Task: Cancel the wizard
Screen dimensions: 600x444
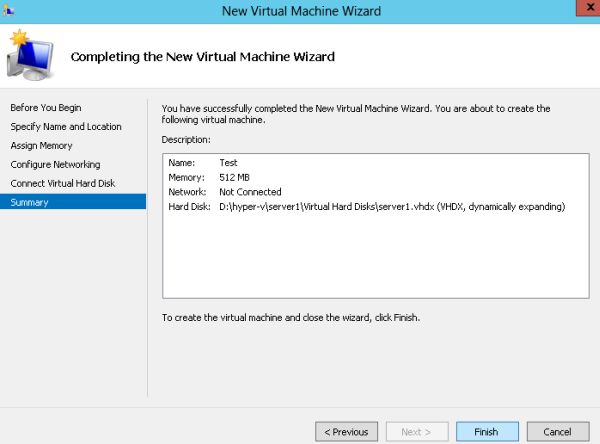Action: coord(557,432)
